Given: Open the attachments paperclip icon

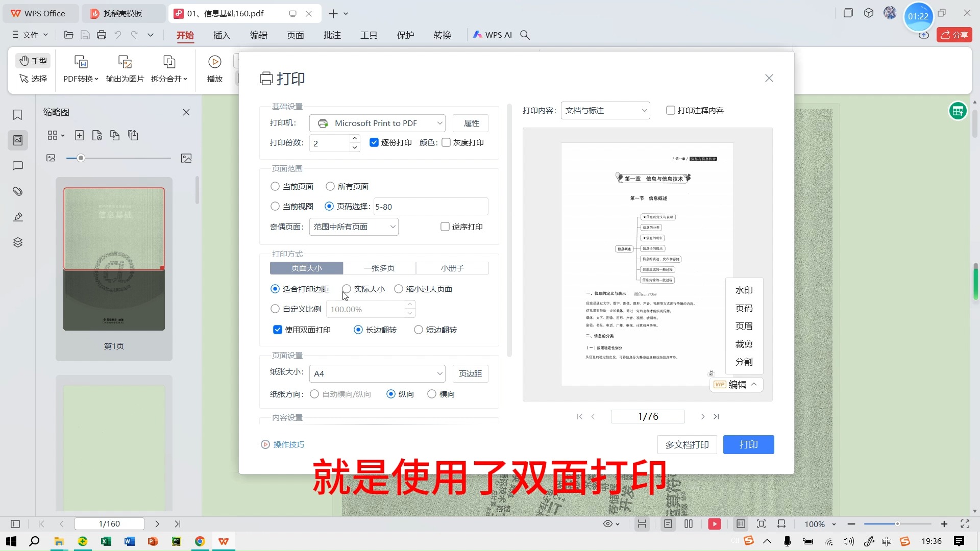Looking at the screenshot, I should 18,191.
